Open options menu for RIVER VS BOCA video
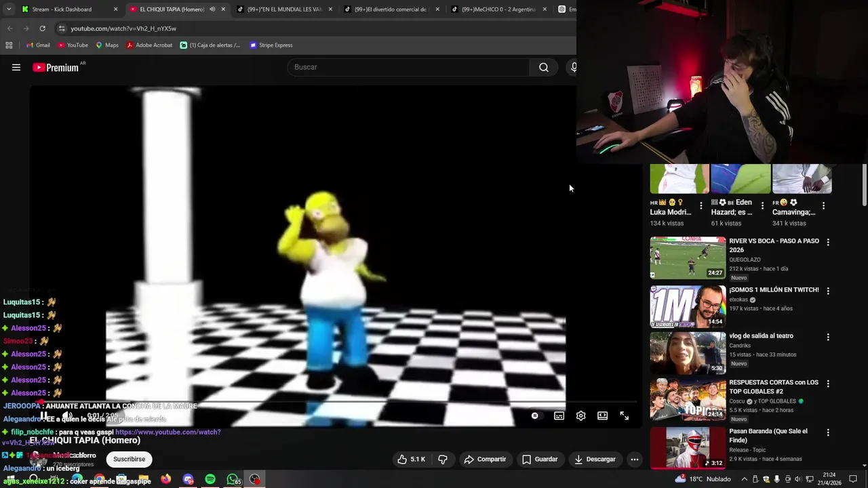This screenshot has height=488, width=868. point(827,242)
